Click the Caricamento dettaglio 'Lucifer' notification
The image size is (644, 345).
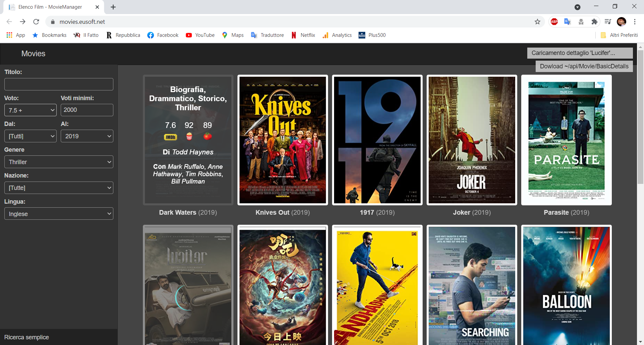tap(580, 53)
